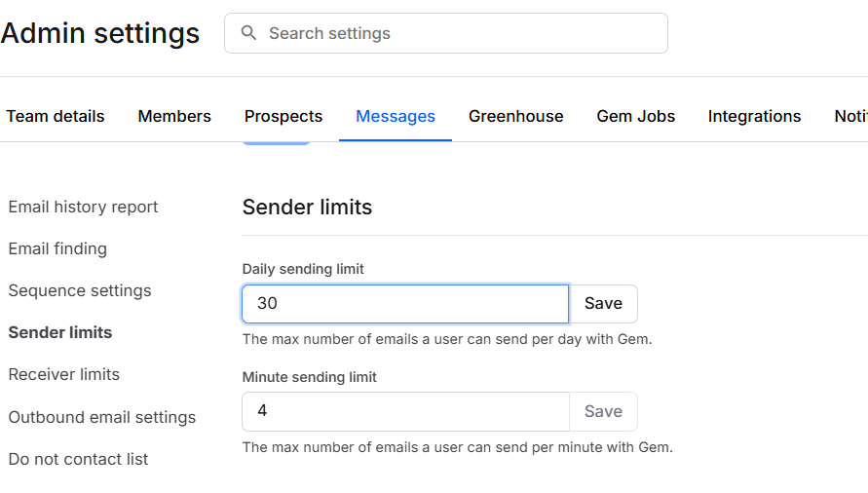The image size is (868, 493).
Task: Open the Team details tab
Action: (56, 116)
